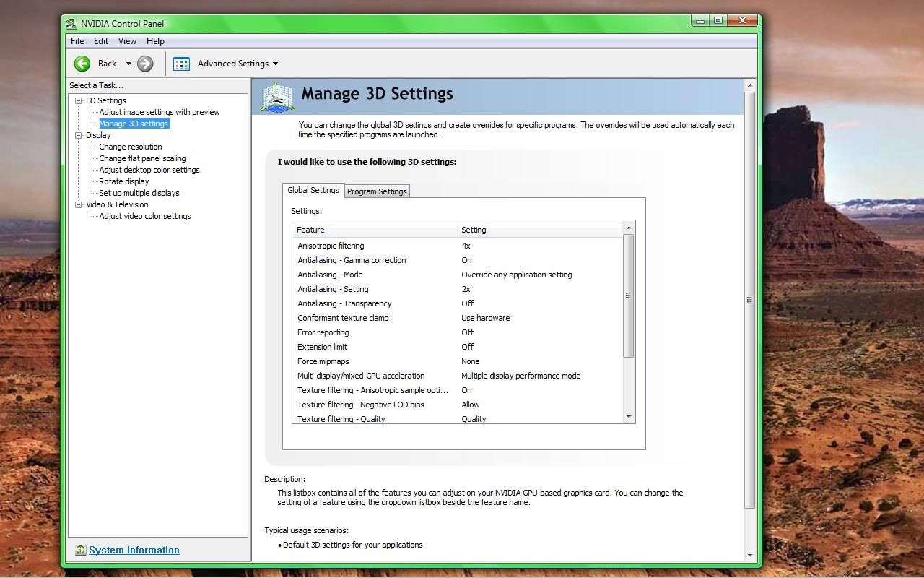Click the Advanced Settings view icon
Image resolution: width=924 pixels, height=578 pixels.
181,64
